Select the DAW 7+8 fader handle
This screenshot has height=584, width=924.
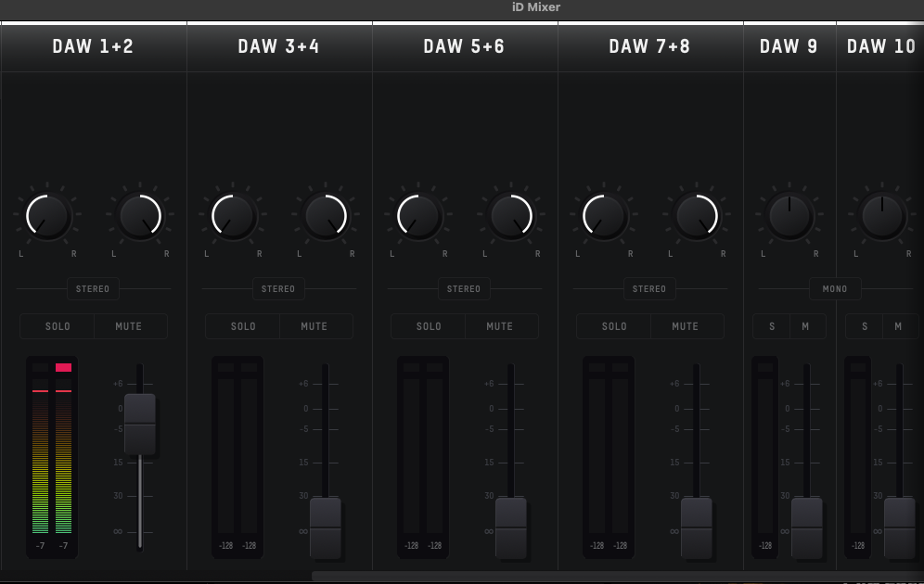(x=697, y=528)
